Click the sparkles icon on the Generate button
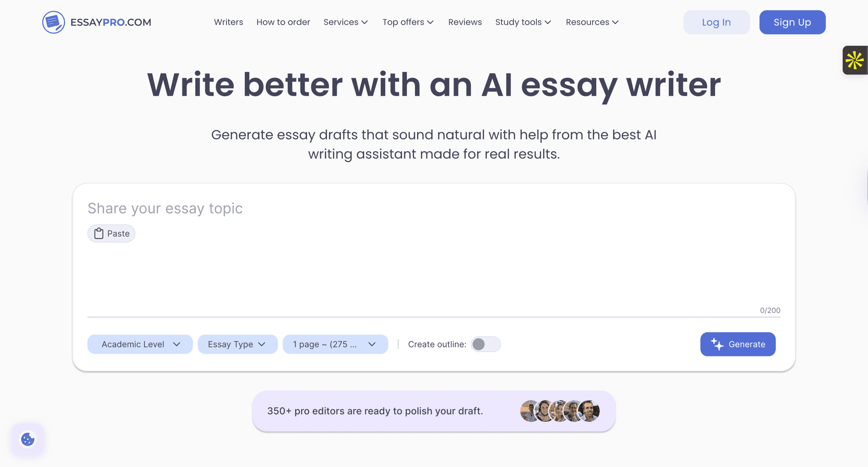868x467 pixels. pos(717,344)
